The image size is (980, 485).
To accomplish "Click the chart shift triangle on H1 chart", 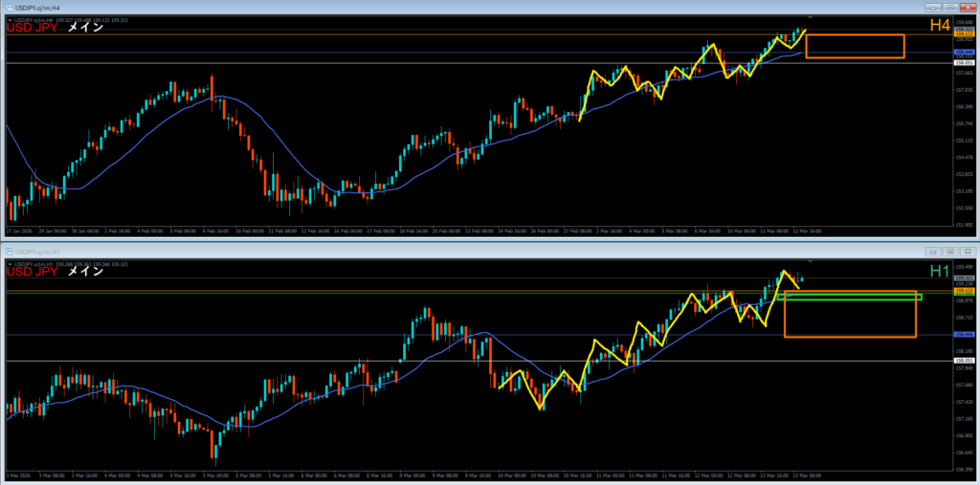I will (811, 261).
